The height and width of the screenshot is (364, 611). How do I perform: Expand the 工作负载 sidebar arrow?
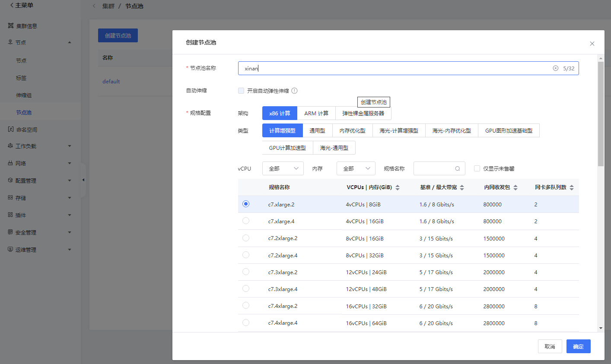click(70, 146)
